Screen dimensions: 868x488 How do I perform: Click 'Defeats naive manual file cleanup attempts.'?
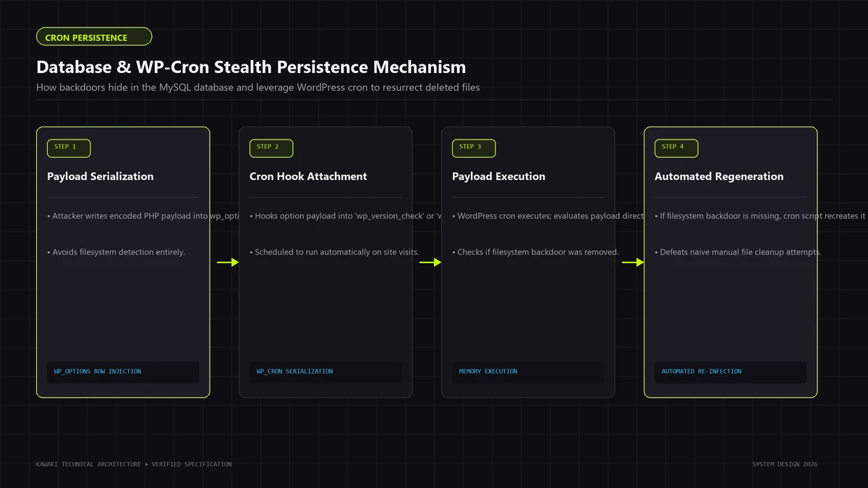(x=738, y=252)
